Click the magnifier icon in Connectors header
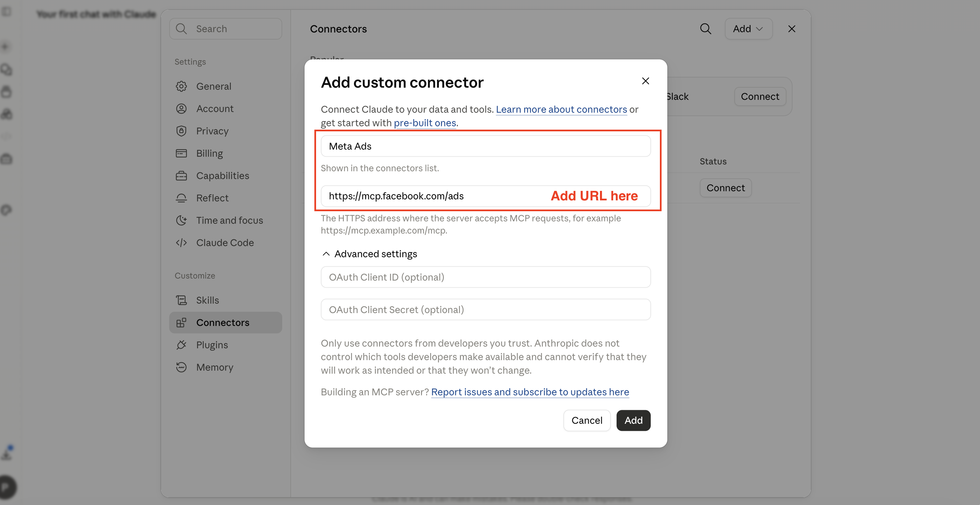 click(x=706, y=29)
